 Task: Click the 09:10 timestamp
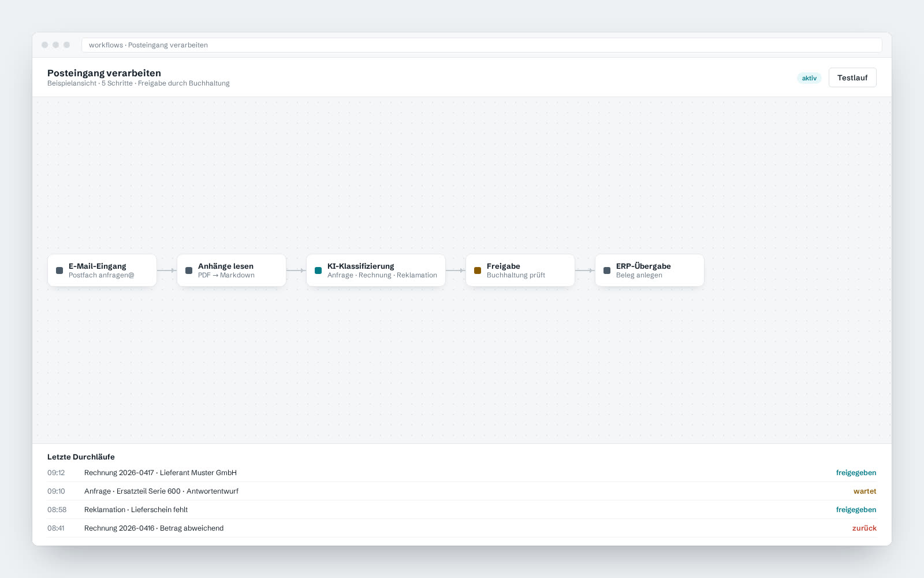pyautogui.click(x=56, y=491)
